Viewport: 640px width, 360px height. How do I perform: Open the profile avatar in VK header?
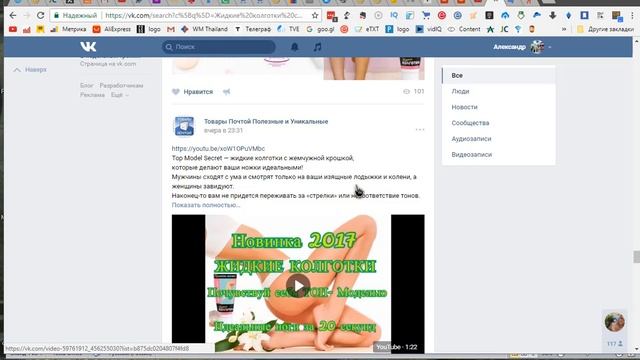coord(537,47)
